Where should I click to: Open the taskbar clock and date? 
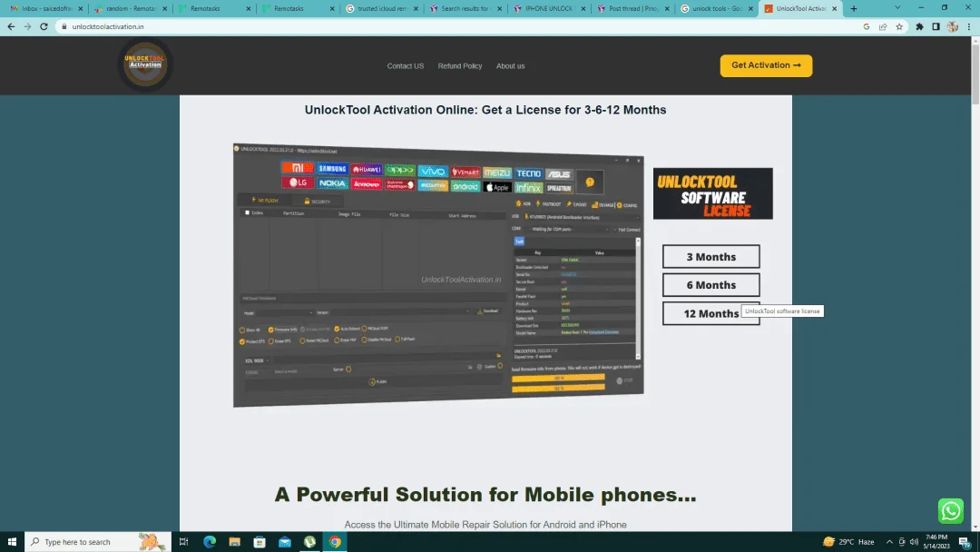[936, 541]
